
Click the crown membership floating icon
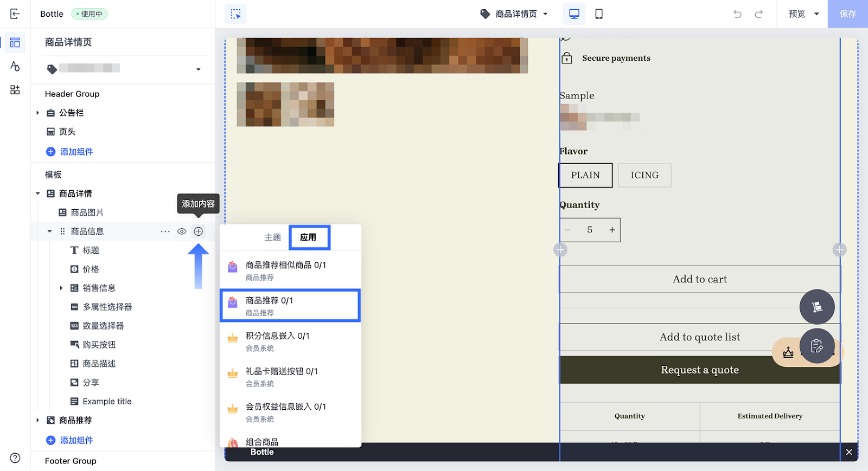(x=788, y=353)
